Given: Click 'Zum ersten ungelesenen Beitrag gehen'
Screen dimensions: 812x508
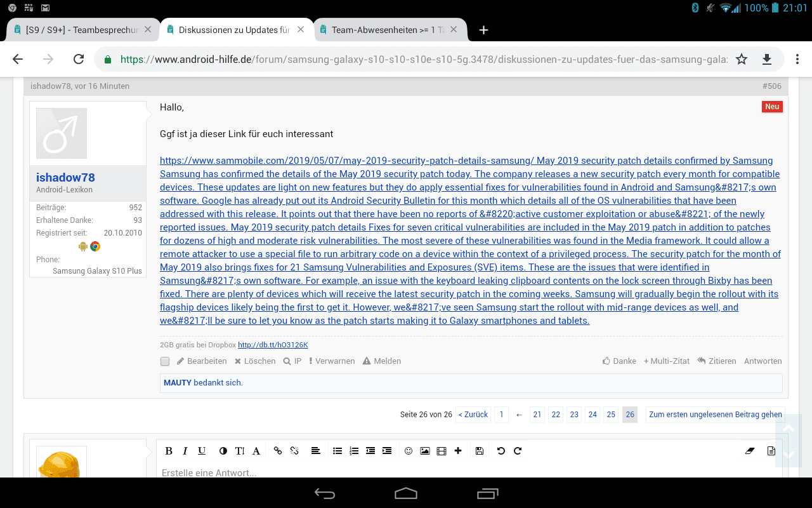Looking at the screenshot, I should click(716, 414).
